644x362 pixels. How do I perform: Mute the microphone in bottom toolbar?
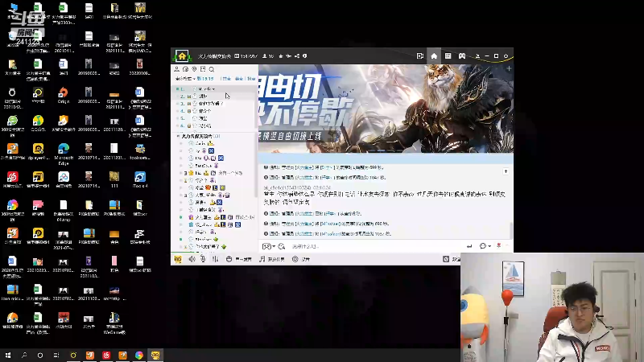click(204, 259)
